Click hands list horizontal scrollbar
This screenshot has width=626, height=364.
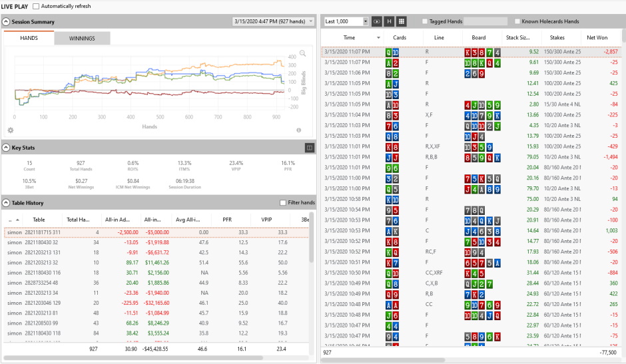[x=384, y=360]
